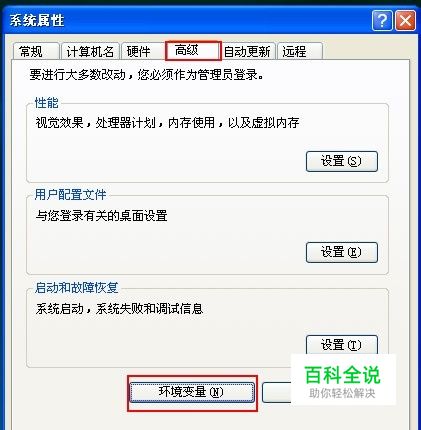
Task: Close the 系统属性 dialog window
Action: click(x=405, y=21)
